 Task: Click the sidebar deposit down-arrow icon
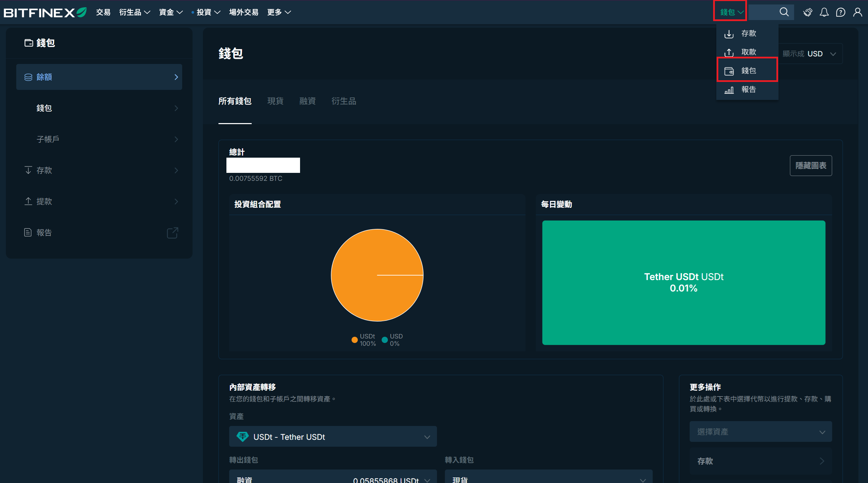[x=28, y=170]
